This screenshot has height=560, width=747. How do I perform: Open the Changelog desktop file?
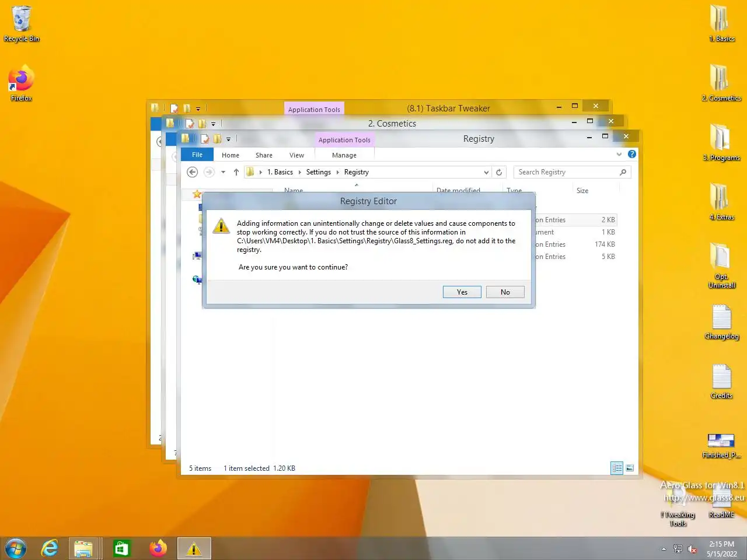pyautogui.click(x=722, y=323)
